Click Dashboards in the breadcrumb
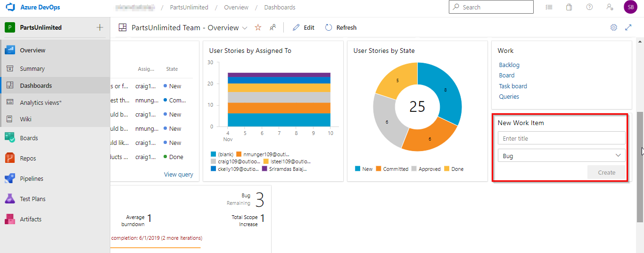 (280, 7)
